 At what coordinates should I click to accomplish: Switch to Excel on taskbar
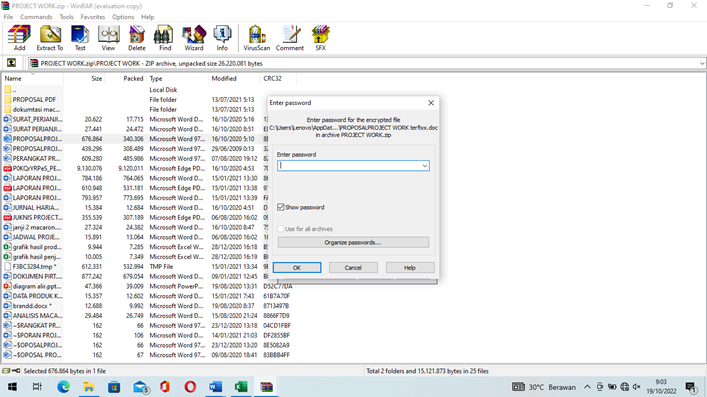coord(241,387)
